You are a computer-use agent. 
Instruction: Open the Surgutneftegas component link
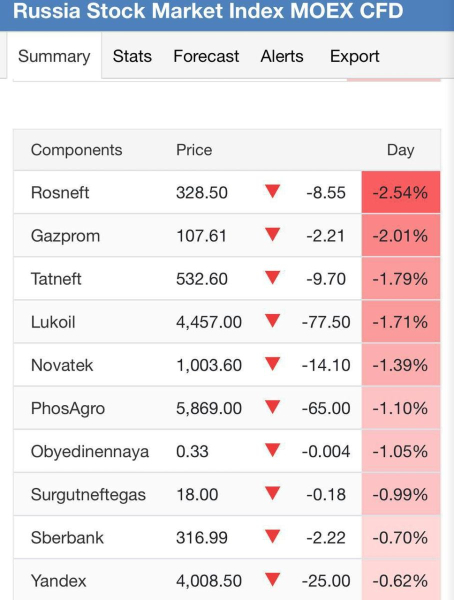tap(88, 495)
